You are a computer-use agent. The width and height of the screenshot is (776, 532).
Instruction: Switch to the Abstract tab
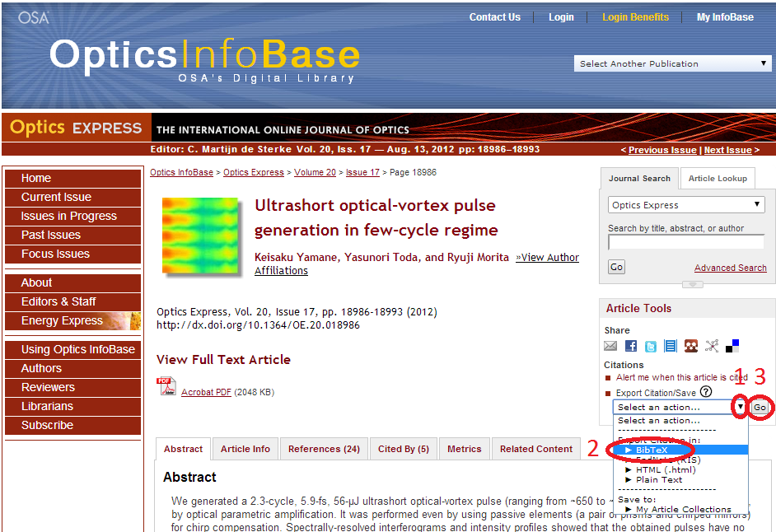tap(183, 449)
